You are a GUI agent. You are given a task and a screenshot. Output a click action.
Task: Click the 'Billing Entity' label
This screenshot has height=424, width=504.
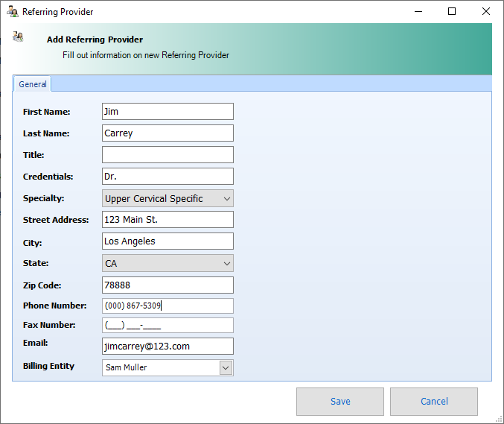[48, 366]
